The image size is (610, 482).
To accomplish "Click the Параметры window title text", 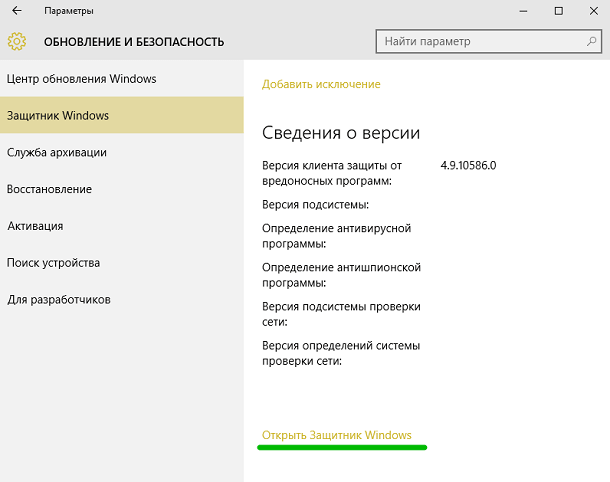I will (69, 11).
